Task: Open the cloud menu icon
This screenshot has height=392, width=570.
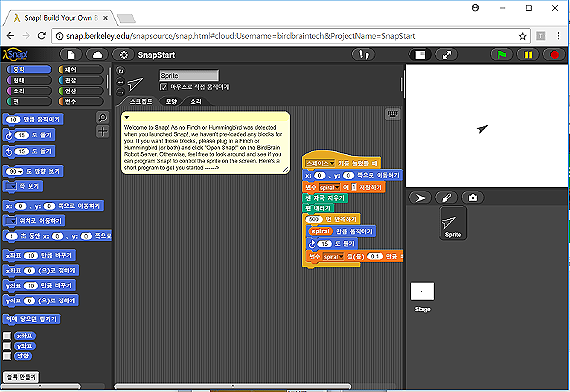Action: [97, 55]
